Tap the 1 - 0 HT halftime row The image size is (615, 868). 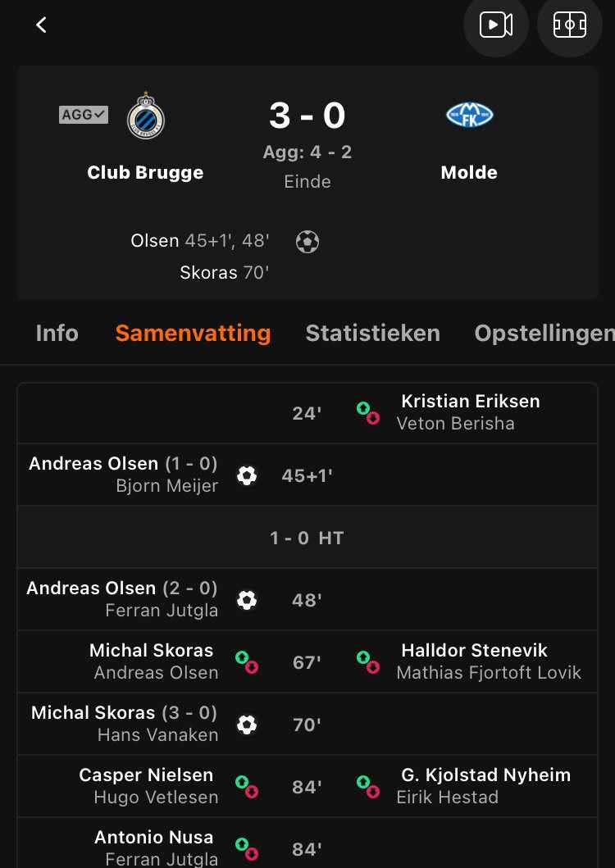pos(307,538)
